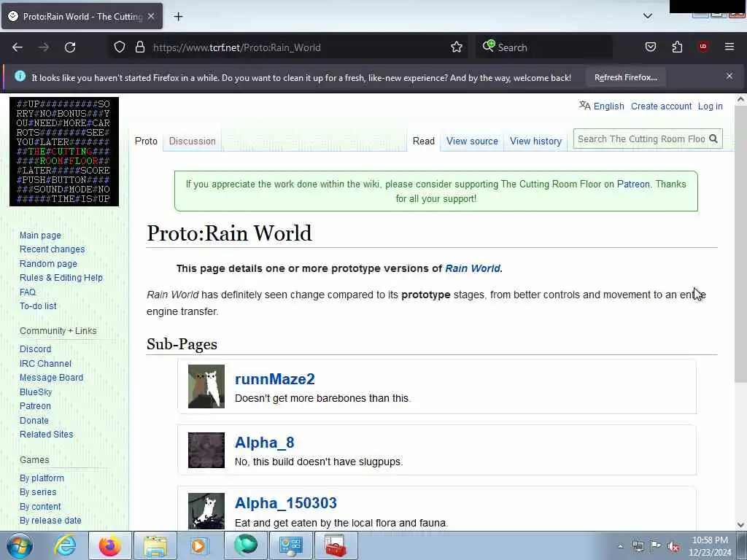Screen dimensions: 747x560
Task: Open the uBlock Origin extension icon
Action: [x=703, y=47]
